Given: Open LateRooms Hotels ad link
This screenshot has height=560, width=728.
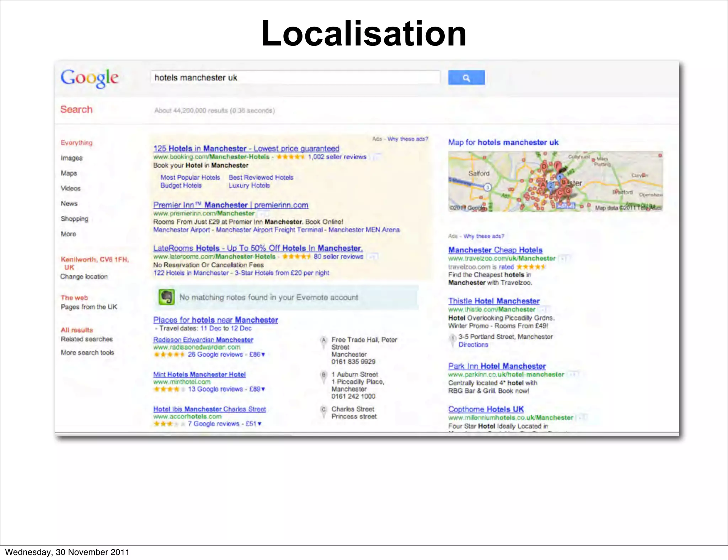Looking at the screenshot, I should [258, 248].
